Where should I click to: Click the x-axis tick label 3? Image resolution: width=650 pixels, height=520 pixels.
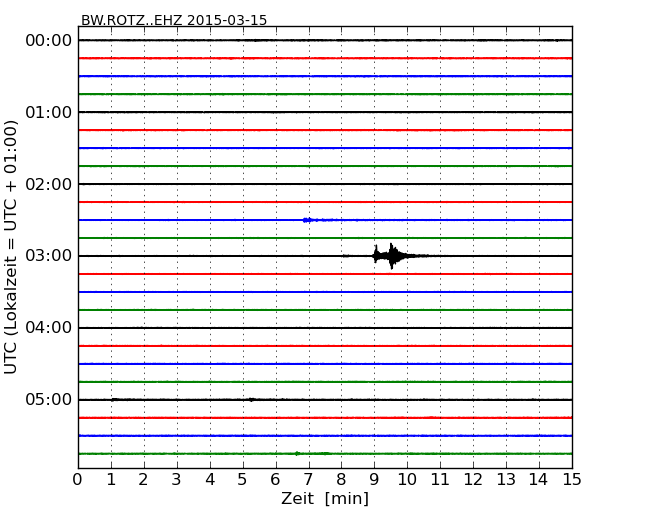tap(176, 480)
